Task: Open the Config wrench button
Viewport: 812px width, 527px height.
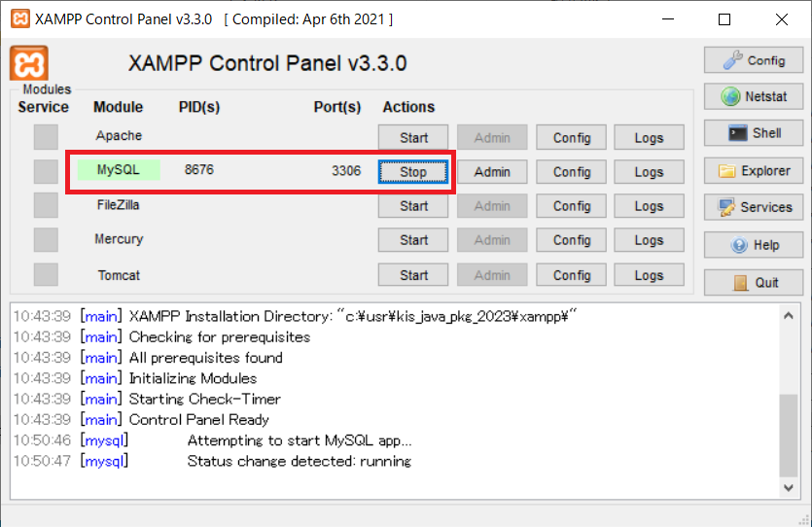Action: (x=754, y=60)
